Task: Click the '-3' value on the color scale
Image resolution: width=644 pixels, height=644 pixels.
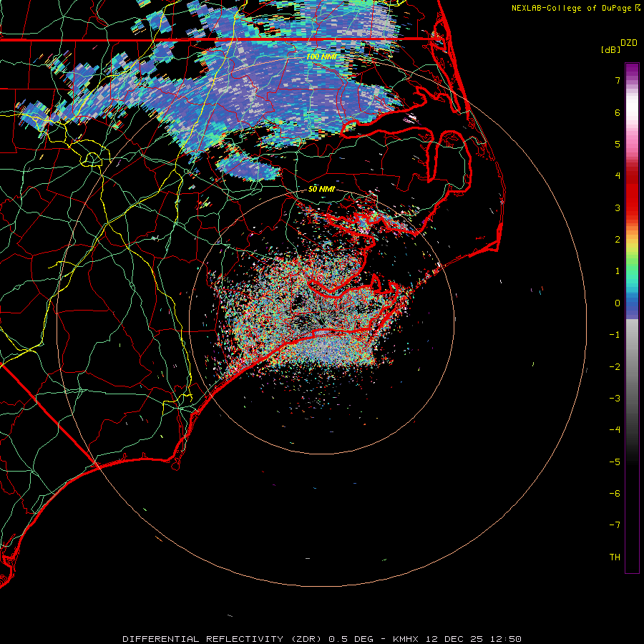Action: [x=615, y=399]
